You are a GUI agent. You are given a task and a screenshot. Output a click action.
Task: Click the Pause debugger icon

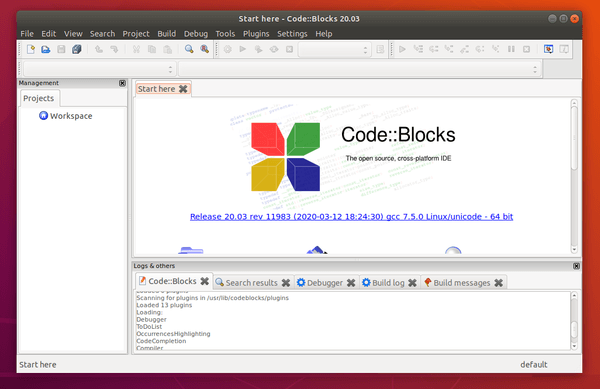click(x=511, y=49)
